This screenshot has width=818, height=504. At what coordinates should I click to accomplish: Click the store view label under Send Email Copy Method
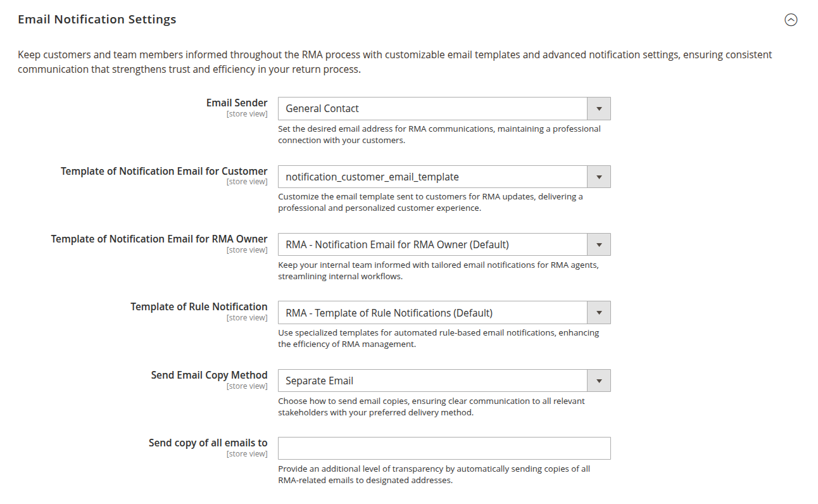[247, 386]
